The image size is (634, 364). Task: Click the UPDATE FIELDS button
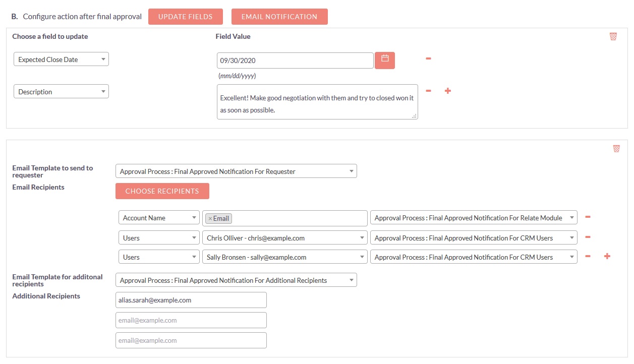tap(186, 17)
